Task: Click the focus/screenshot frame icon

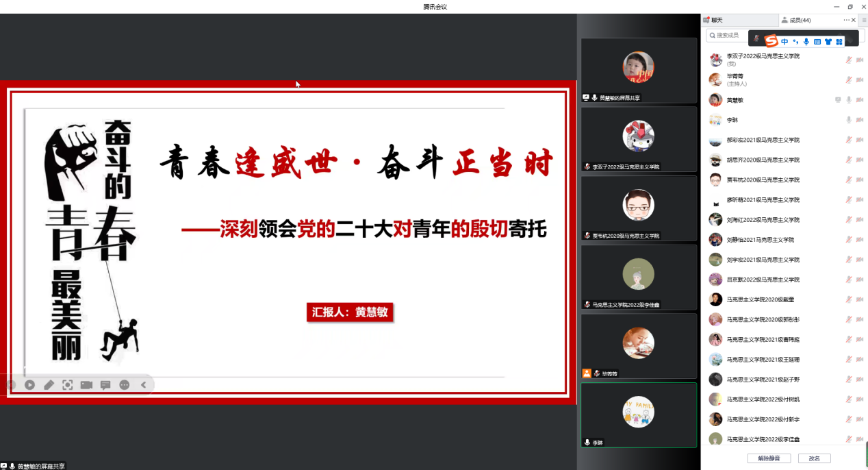Action: point(67,385)
